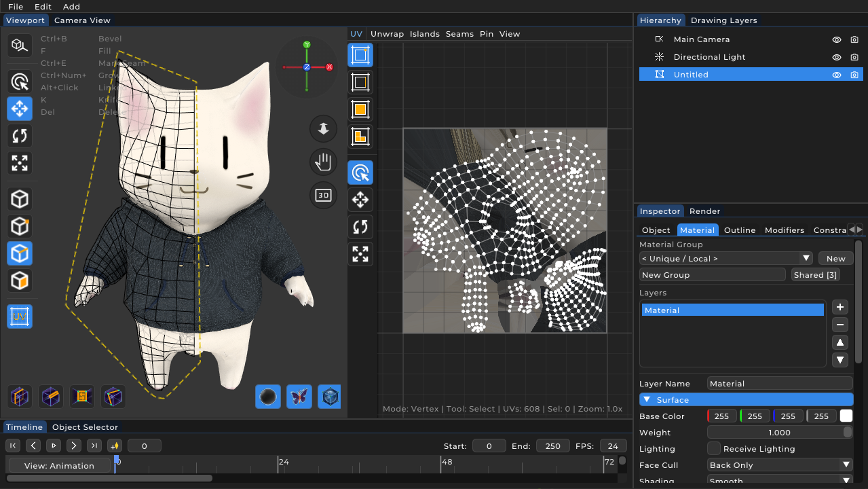Switch to the Drawing Layers tab
The height and width of the screenshot is (489, 868).
pos(723,20)
